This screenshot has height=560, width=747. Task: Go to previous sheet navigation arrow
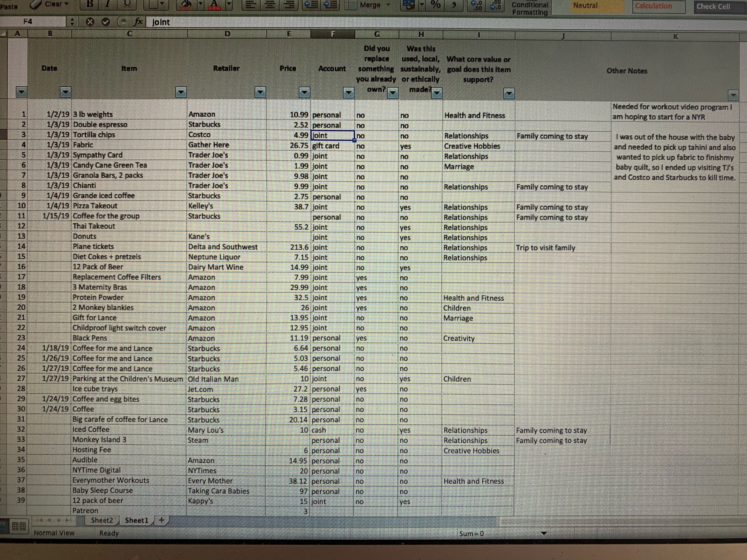click(x=50, y=520)
